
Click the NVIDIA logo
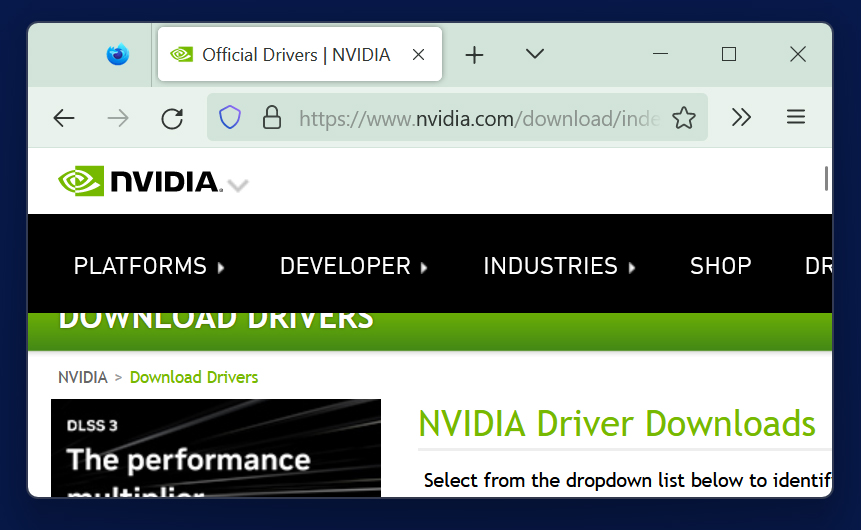(140, 181)
